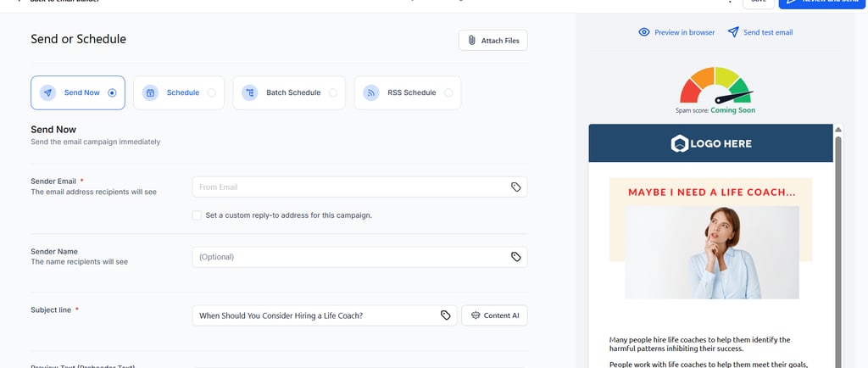Open Content AI for subject line

coord(494,315)
